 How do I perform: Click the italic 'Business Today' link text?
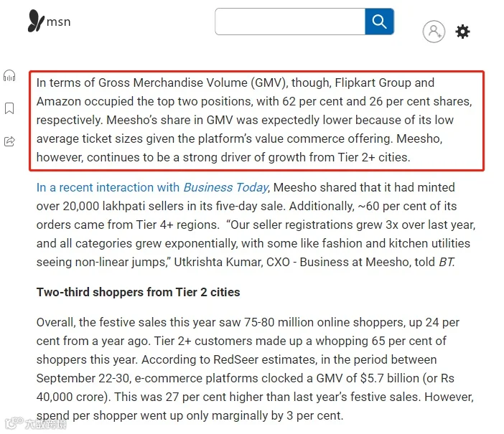(x=225, y=187)
